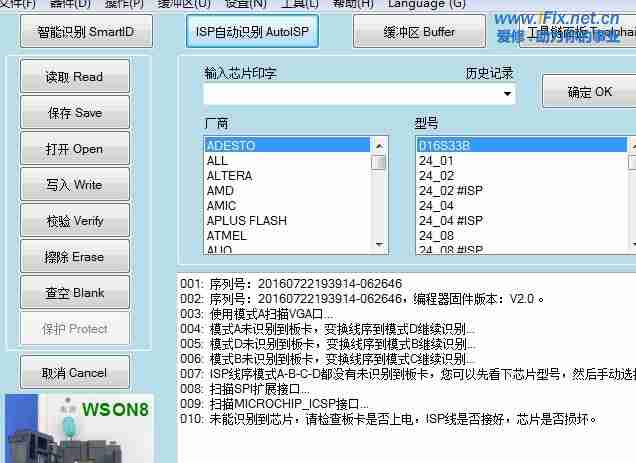Click the 查空 Blank check button
The height and width of the screenshot is (463, 636).
point(75,292)
